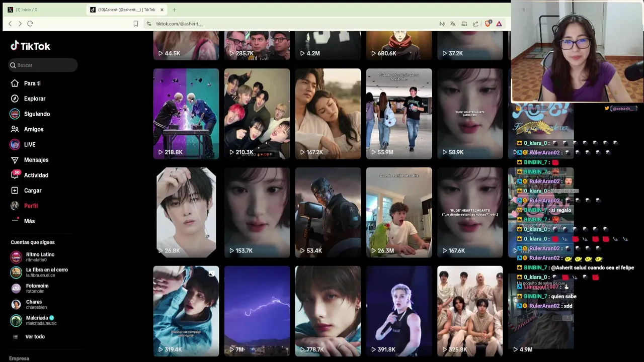The image size is (644, 362).
Task: Click chat text 'si regalo'
Action: pos(561,210)
